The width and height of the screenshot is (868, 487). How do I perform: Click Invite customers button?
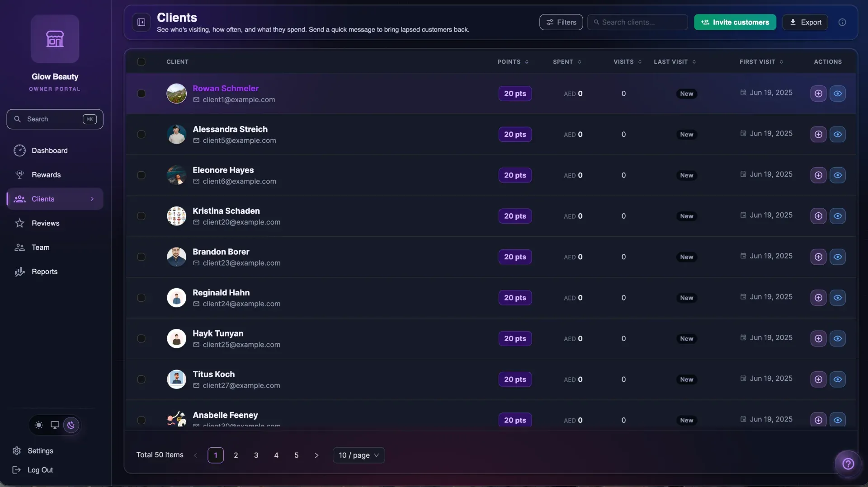(x=735, y=22)
